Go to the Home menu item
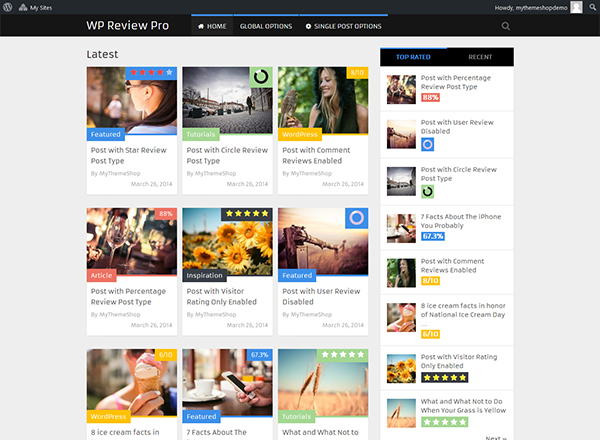 click(x=212, y=26)
